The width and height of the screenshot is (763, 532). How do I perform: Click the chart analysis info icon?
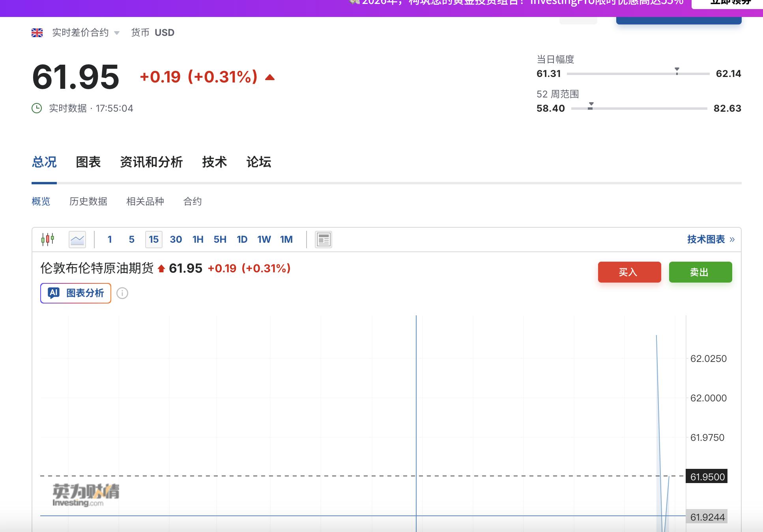click(x=122, y=293)
